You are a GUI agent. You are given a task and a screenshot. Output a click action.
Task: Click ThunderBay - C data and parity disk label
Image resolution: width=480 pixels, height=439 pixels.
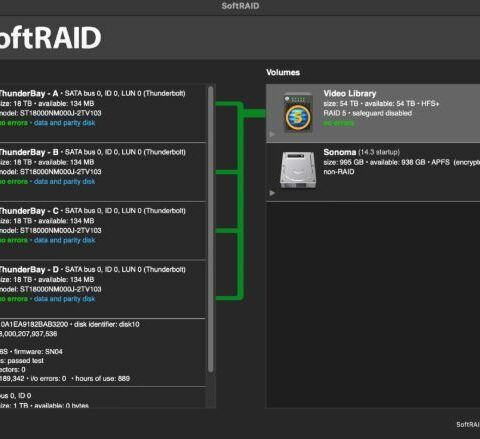coord(65,240)
